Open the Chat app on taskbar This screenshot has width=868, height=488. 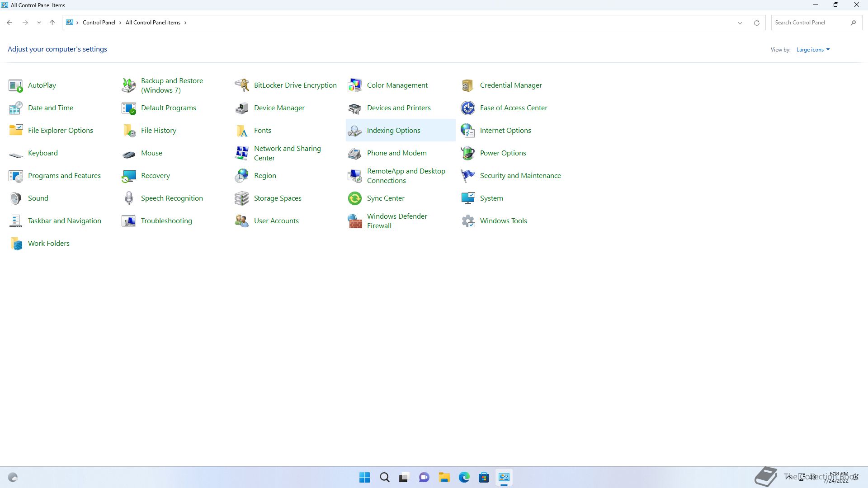click(424, 478)
